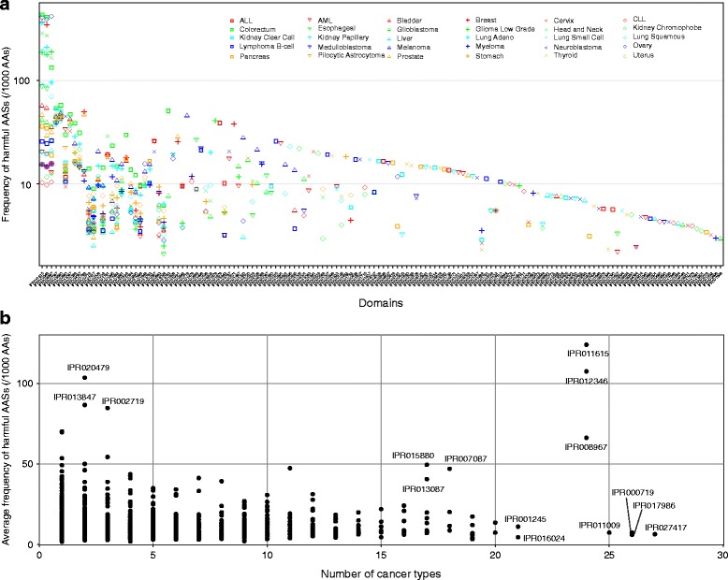This screenshot has width=728, height=580.
Task: Select the Glioblastoma legend label
Action: (417, 29)
